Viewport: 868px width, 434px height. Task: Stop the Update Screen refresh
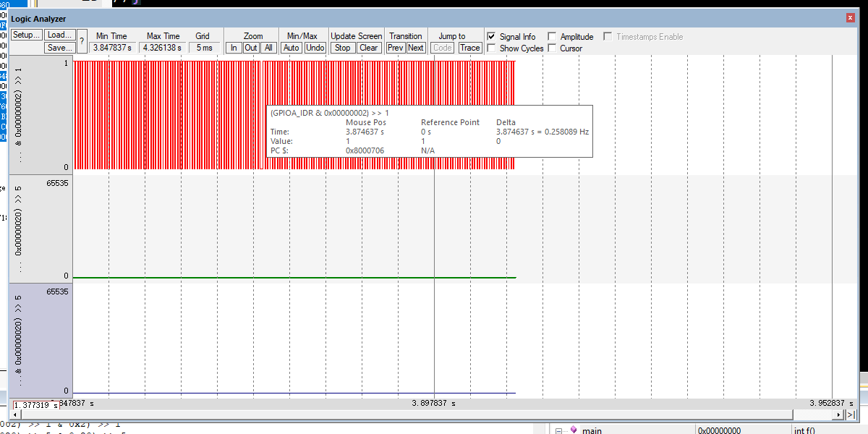tap(342, 47)
